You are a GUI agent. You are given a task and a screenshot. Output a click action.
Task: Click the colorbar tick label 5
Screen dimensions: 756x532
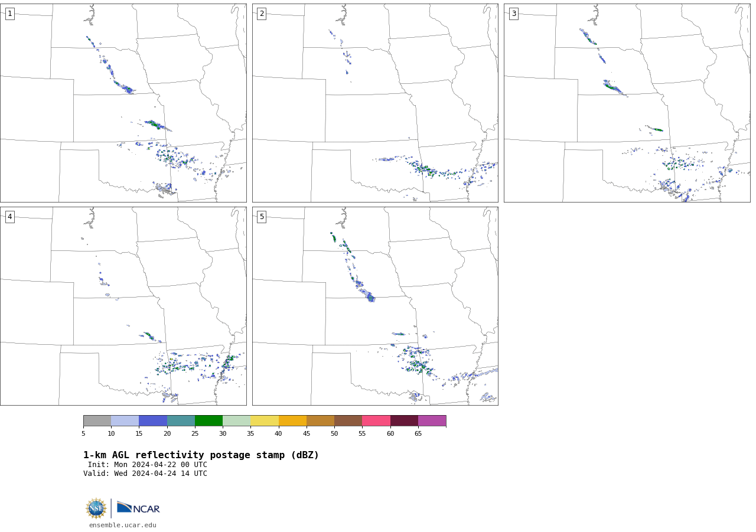[x=83, y=433]
